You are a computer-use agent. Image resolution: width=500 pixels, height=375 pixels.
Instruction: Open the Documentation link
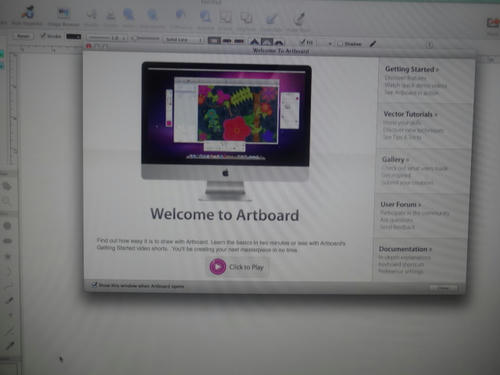405,249
